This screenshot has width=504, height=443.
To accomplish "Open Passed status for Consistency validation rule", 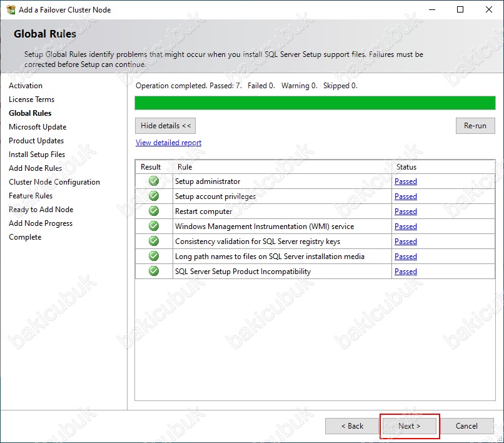I will point(406,242).
